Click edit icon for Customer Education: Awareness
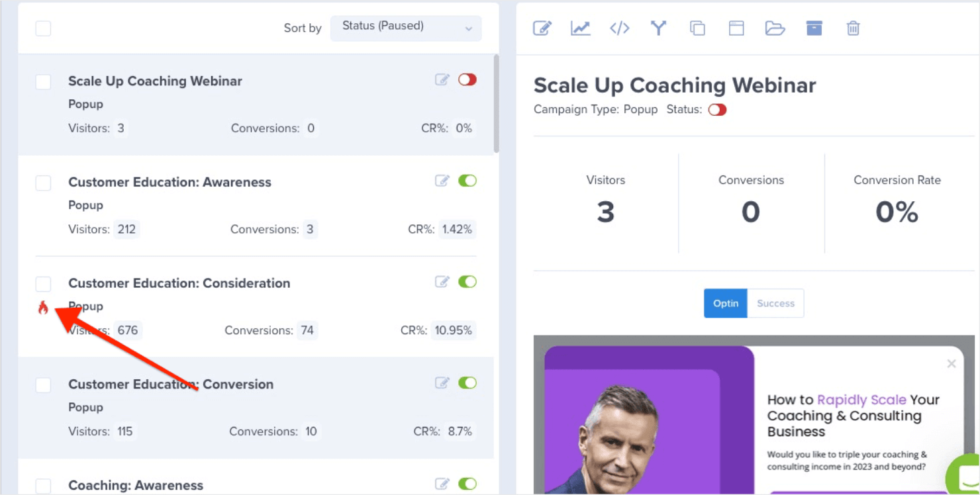The image size is (980, 495). 442,181
